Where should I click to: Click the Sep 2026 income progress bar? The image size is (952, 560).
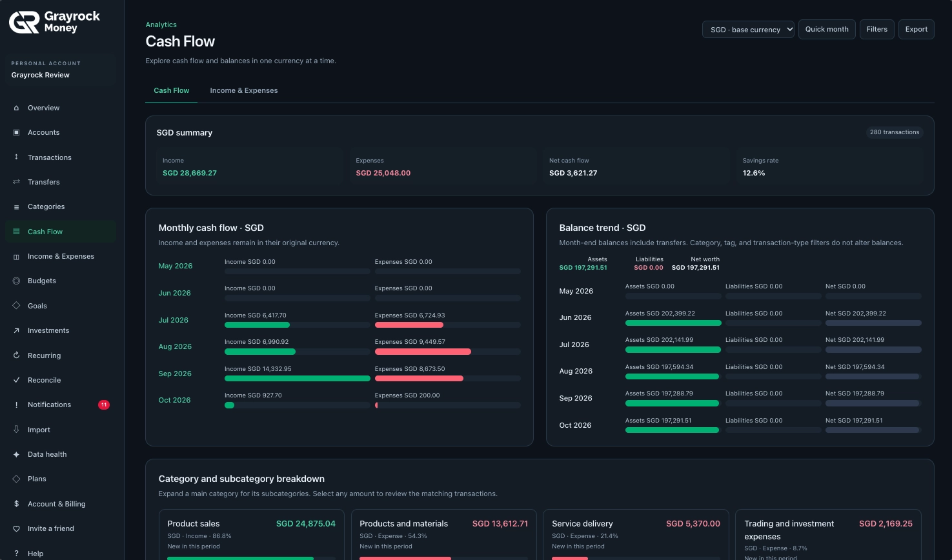298,379
